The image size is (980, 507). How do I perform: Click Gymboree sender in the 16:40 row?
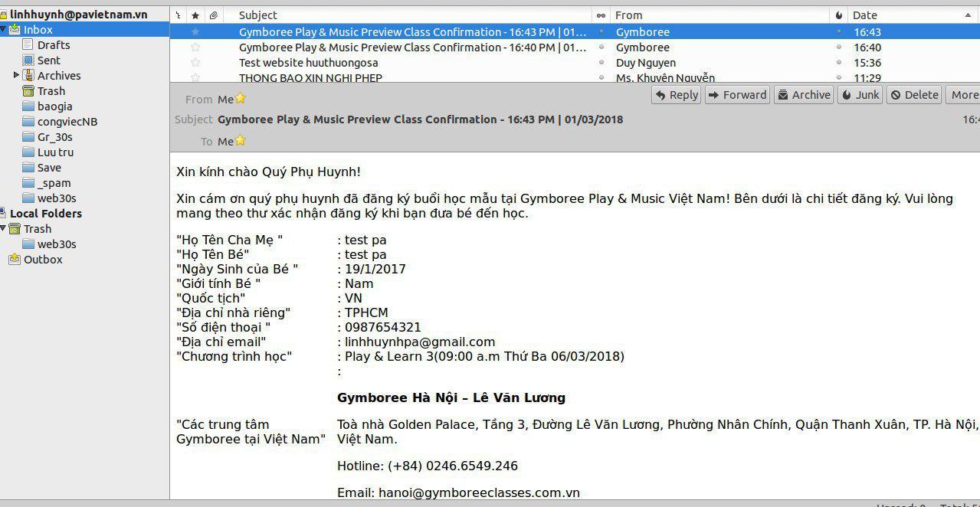click(643, 47)
